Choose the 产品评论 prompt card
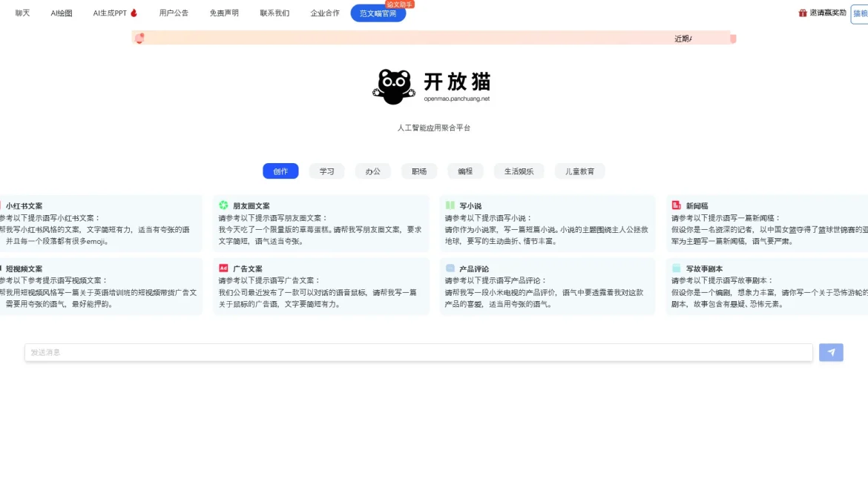The height and width of the screenshot is (482, 868). point(548,286)
